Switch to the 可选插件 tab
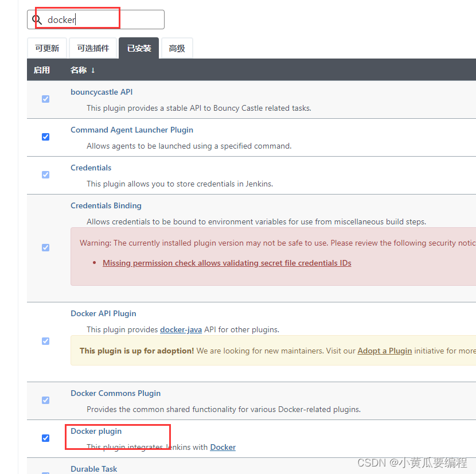This screenshot has width=476, height=474. [x=93, y=48]
